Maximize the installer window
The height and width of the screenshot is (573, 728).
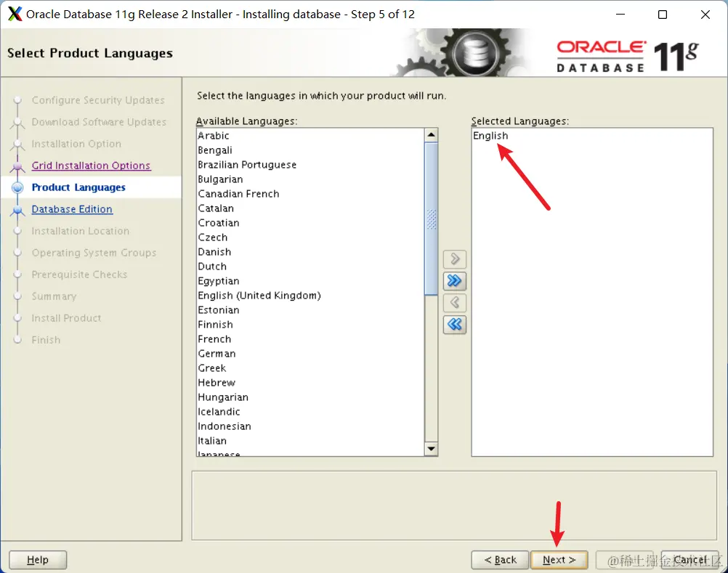[663, 15]
